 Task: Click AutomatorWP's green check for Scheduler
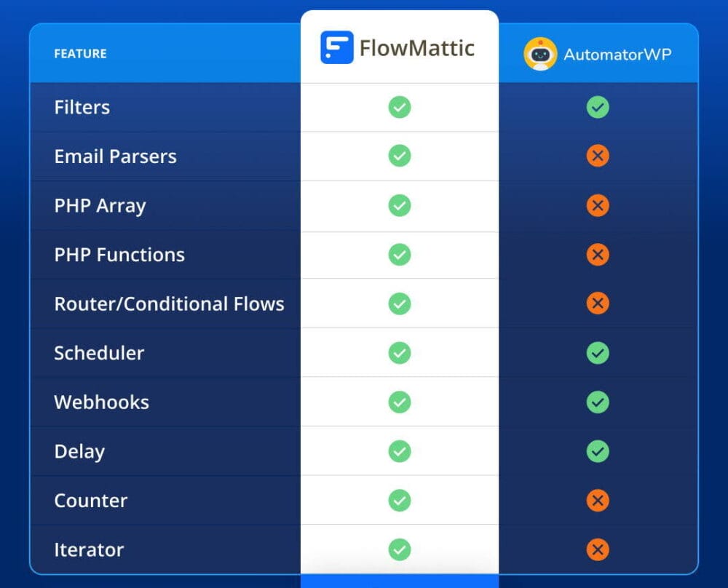click(x=598, y=353)
